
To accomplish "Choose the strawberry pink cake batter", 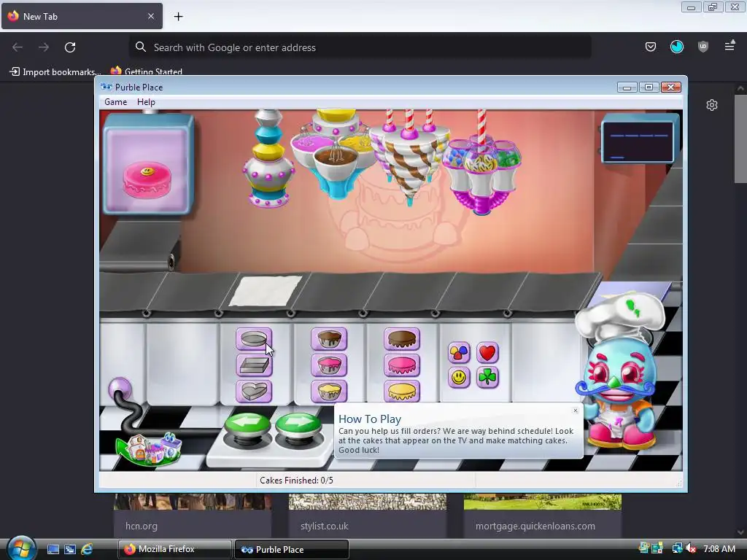I will (x=329, y=365).
